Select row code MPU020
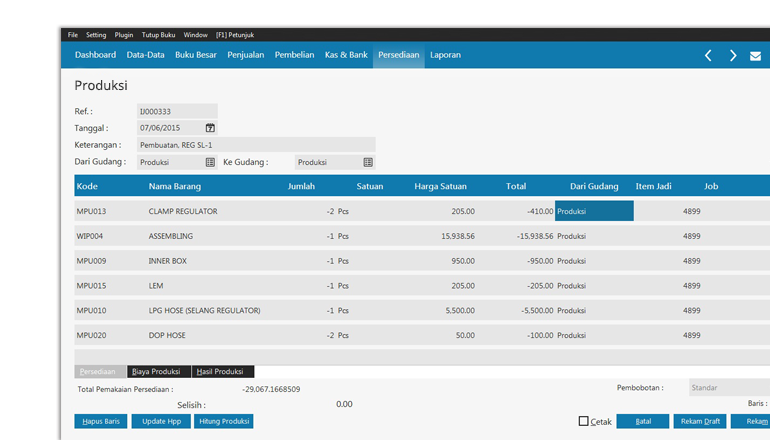The width and height of the screenshot is (770, 440). [91, 335]
